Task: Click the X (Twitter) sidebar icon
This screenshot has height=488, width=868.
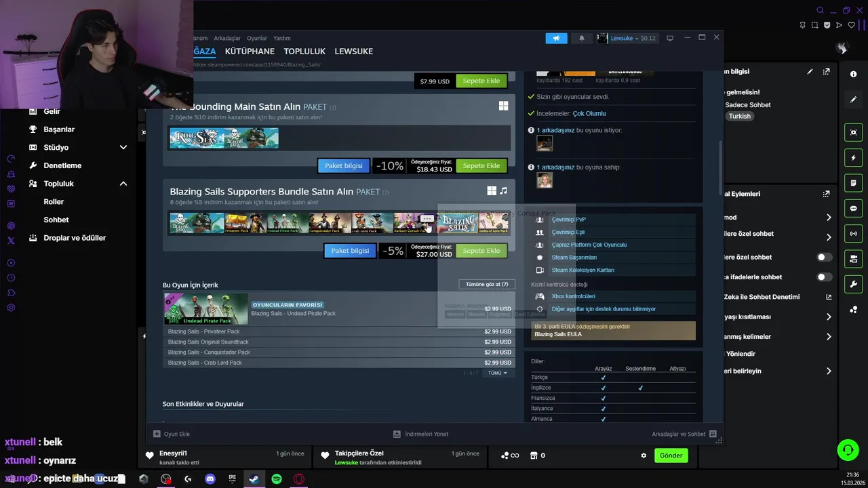Action: (11, 241)
